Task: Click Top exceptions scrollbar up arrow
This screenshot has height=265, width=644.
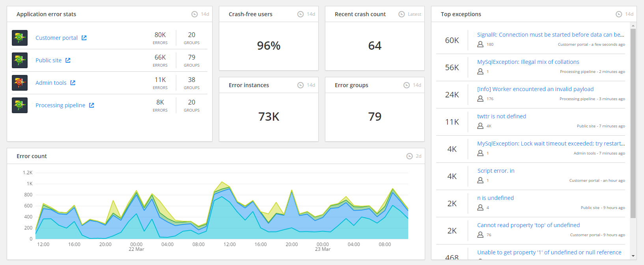Action: (x=633, y=26)
